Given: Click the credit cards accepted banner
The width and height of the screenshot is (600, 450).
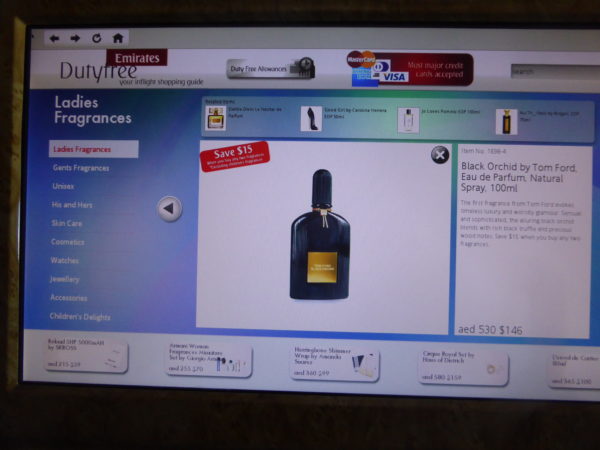Looking at the screenshot, I should pyautogui.click(x=410, y=69).
